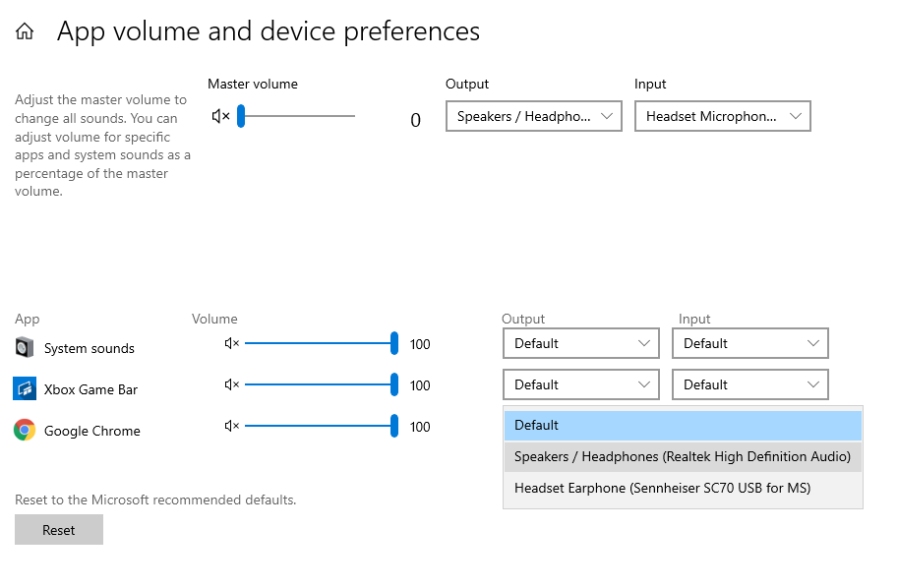Image resolution: width=898 pixels, height=588 pixels.
Task: Unmute Xbox Game Bar speaker icon
Action: [x=232, y=385]
